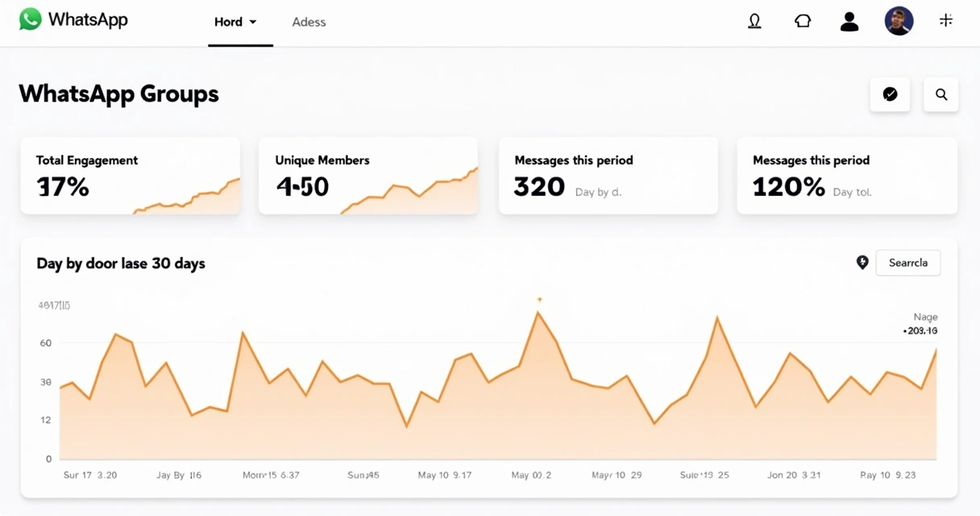Screen dimensions: 980x516
Task: Click the Day tol. label
Action: tap(853, 193)
